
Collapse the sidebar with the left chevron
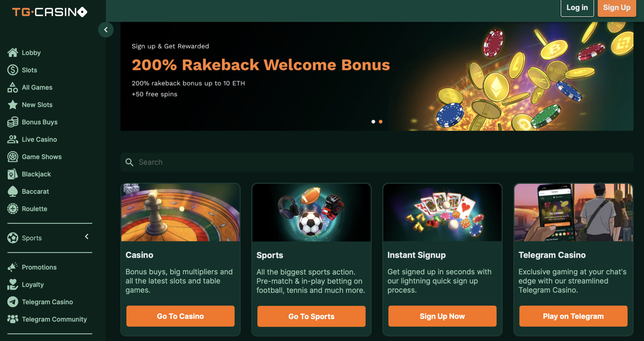coord(106,29)
